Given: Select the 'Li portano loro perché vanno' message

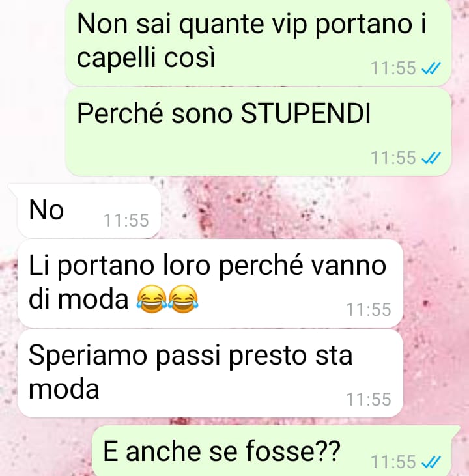Looking at the screenshot, I should pyautogui.click(x=210, y=283).
